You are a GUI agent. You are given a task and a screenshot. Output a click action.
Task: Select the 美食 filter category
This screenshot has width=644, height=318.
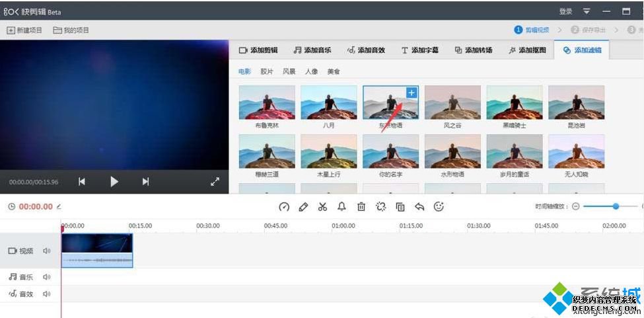(x=333, y=71)
